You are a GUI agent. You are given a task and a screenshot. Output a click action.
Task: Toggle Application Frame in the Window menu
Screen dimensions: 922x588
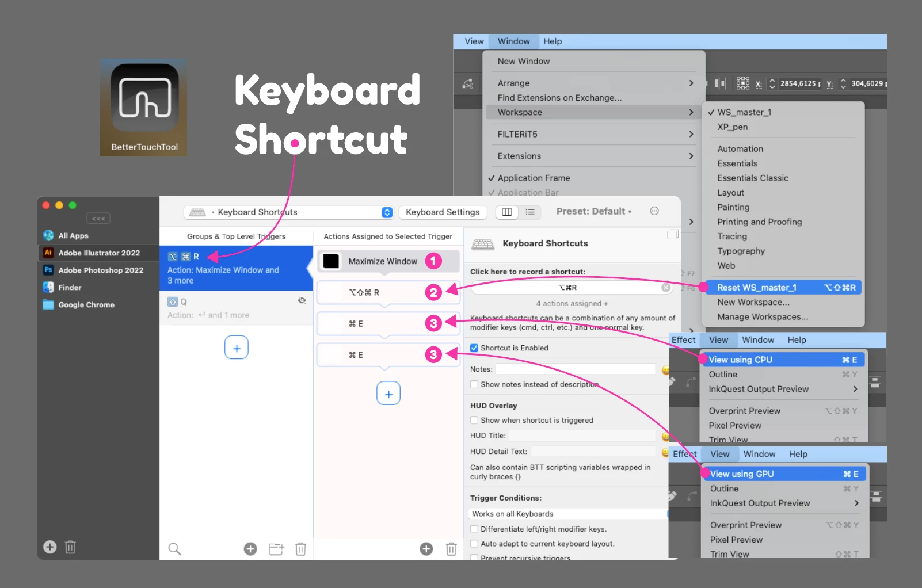[x=593, y=178]
